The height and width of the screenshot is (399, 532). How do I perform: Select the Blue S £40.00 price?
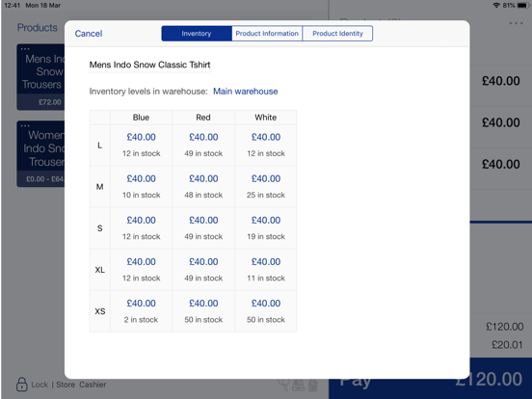141,220
